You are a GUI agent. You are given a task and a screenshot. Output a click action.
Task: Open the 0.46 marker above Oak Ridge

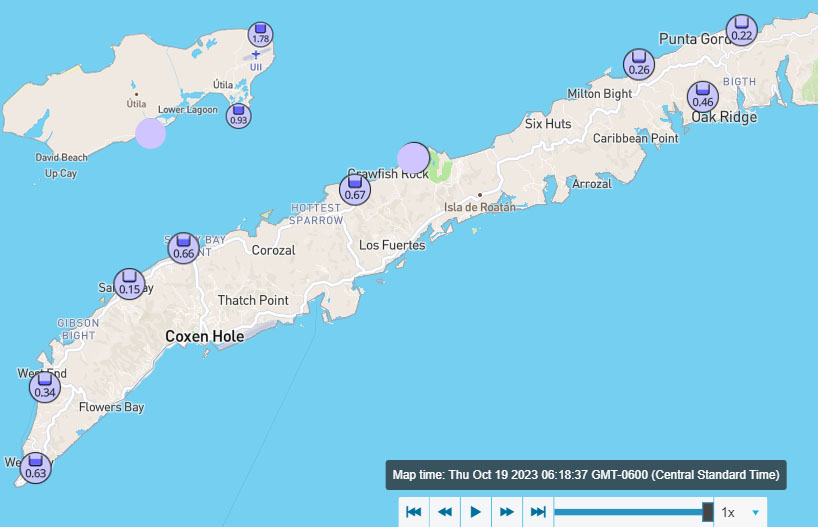pos(703,96)
